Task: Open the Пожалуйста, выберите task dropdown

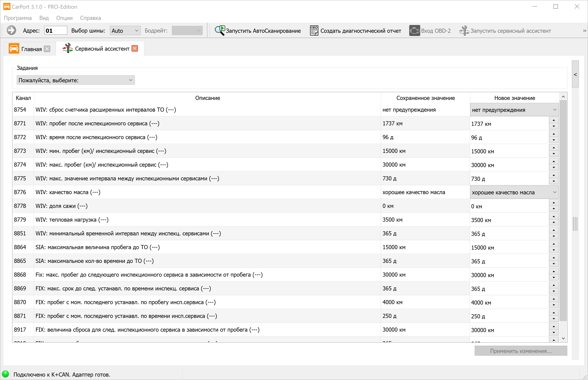Action: (76, 80)
